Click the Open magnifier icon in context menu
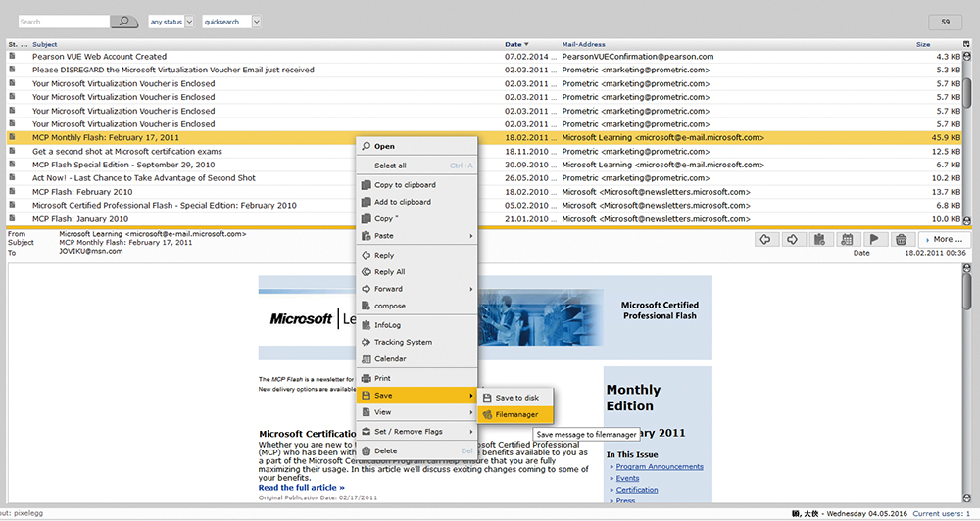This screenshot has height=521, width=980. (x=367, y=146)
